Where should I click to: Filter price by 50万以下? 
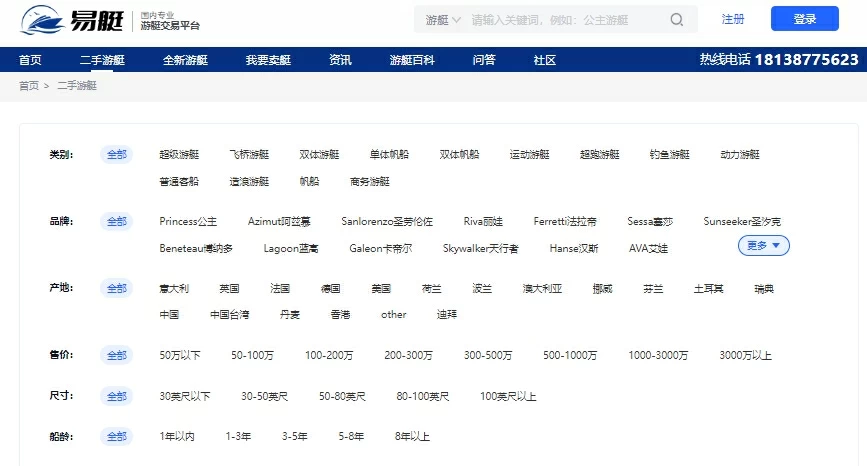[180, 355]
